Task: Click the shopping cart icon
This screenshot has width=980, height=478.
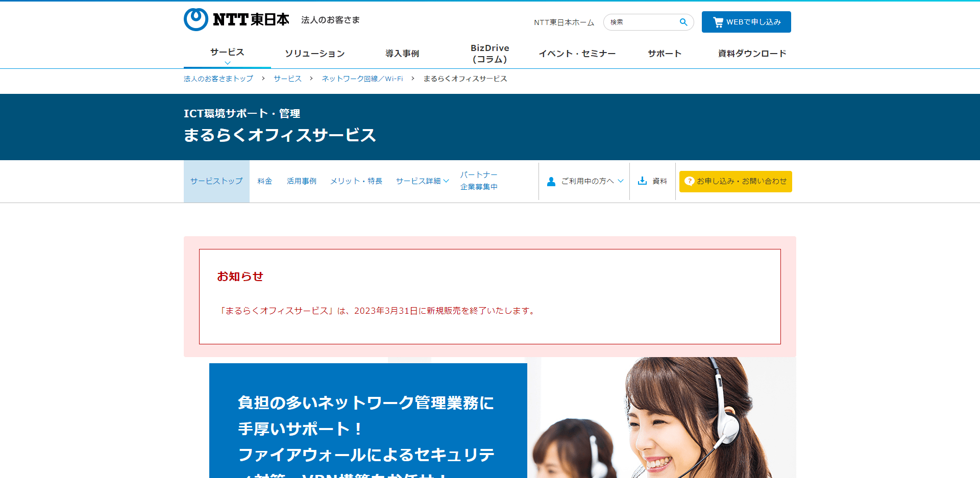Action: click(x=718, y=22)
